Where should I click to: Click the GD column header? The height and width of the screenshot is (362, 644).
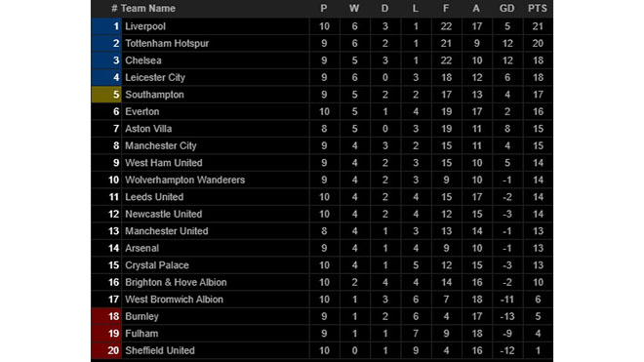tap(506, 8)
